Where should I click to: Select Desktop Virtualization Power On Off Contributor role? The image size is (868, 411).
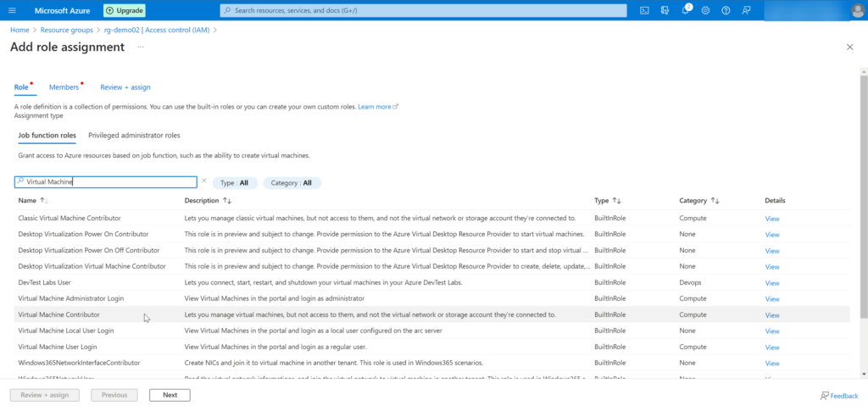(431, 250)
